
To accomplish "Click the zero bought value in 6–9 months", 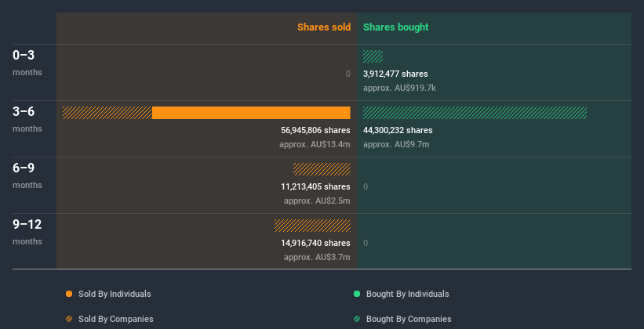I will [x=366, y=186].
